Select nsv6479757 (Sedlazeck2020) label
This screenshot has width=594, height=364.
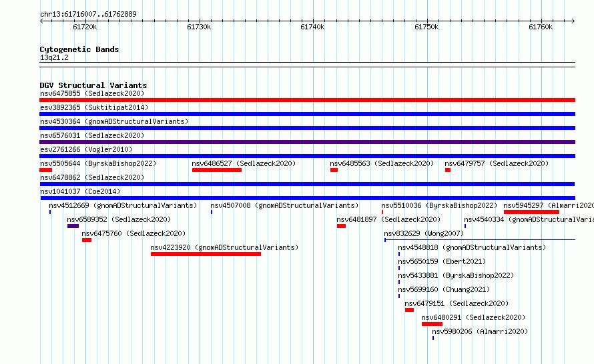click(x=497, y=163)
